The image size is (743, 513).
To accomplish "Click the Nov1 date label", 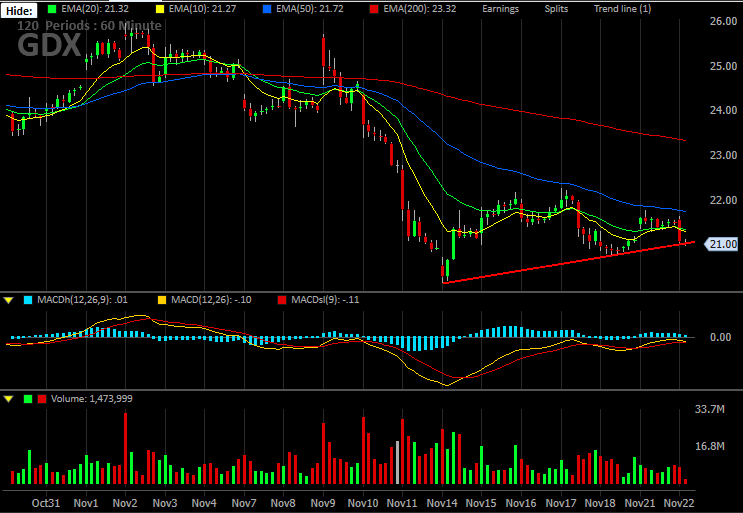I will pyautogui.click(x=86, y=503).
